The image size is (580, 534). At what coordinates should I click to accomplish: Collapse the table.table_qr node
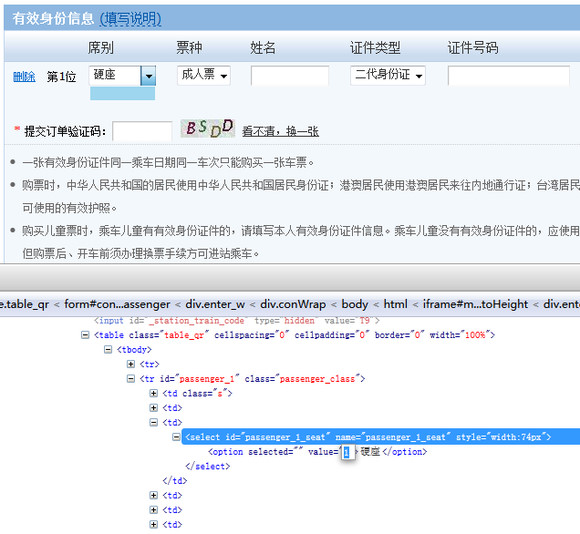click(85, 335)
